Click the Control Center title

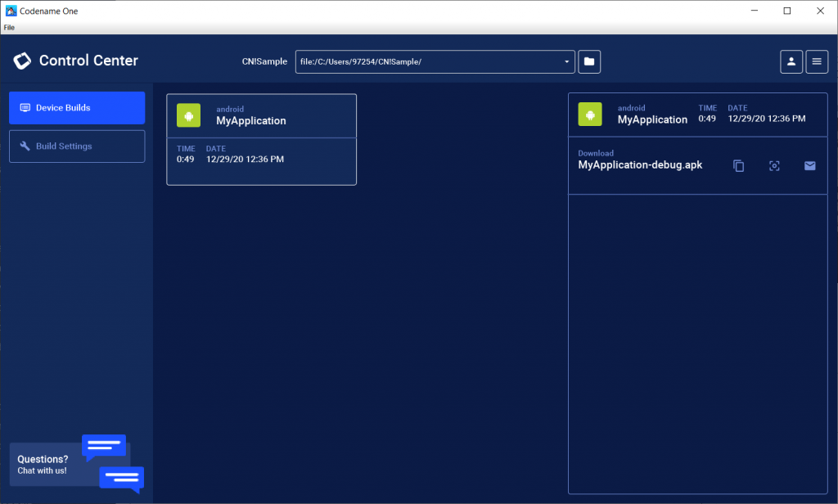(89, 61)
